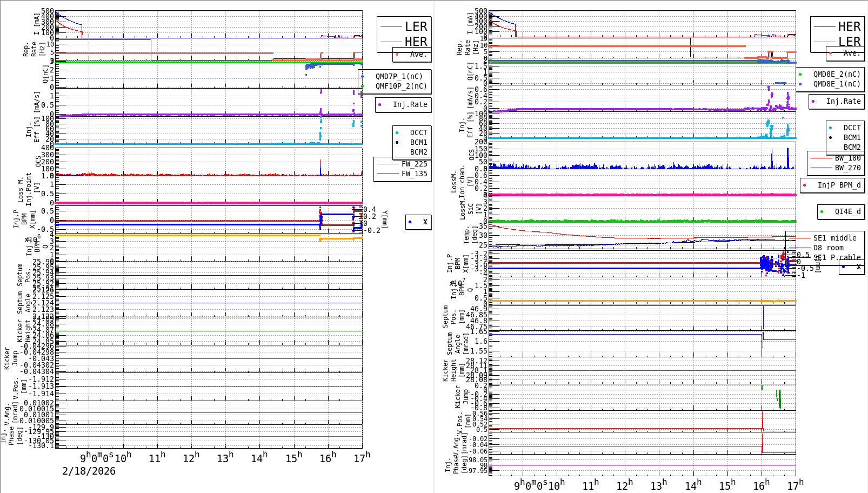Click the 14h tick label in the left plot

tap(259, 457)
